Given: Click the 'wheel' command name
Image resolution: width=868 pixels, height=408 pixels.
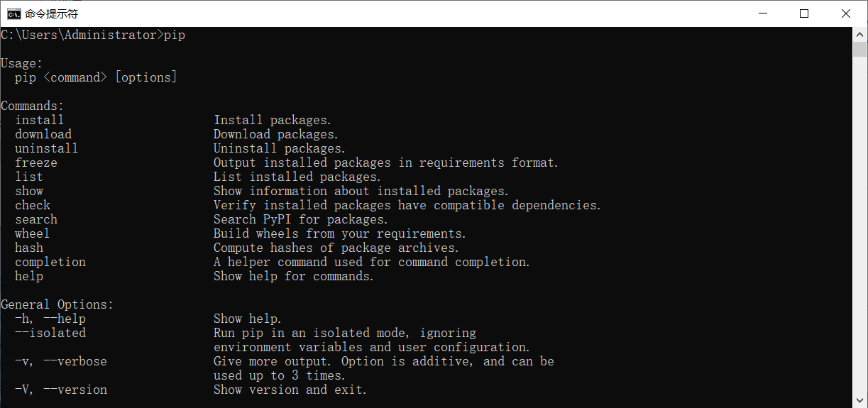Looking at the screenshot, I should tap(33, 233).
